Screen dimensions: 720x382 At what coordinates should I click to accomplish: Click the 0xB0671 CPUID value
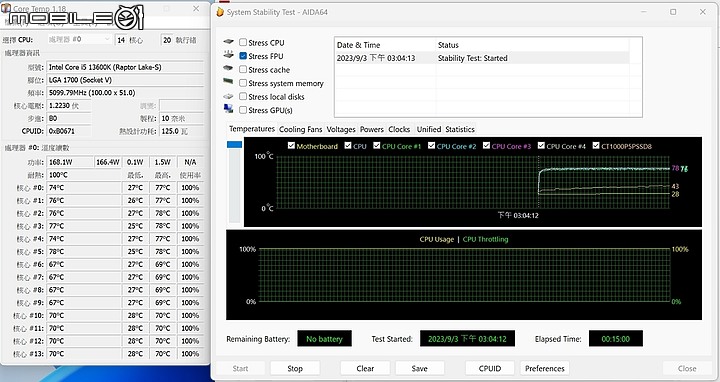[69, 131]
